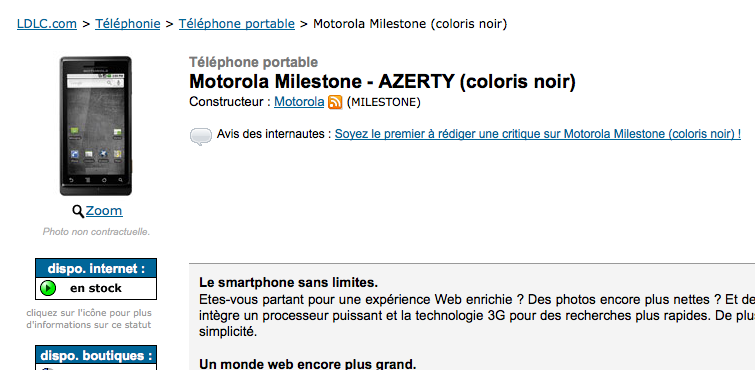Open the LDLC.com breadcrumb link
This screenshot has height=370, width=755.
coord(47,23)
